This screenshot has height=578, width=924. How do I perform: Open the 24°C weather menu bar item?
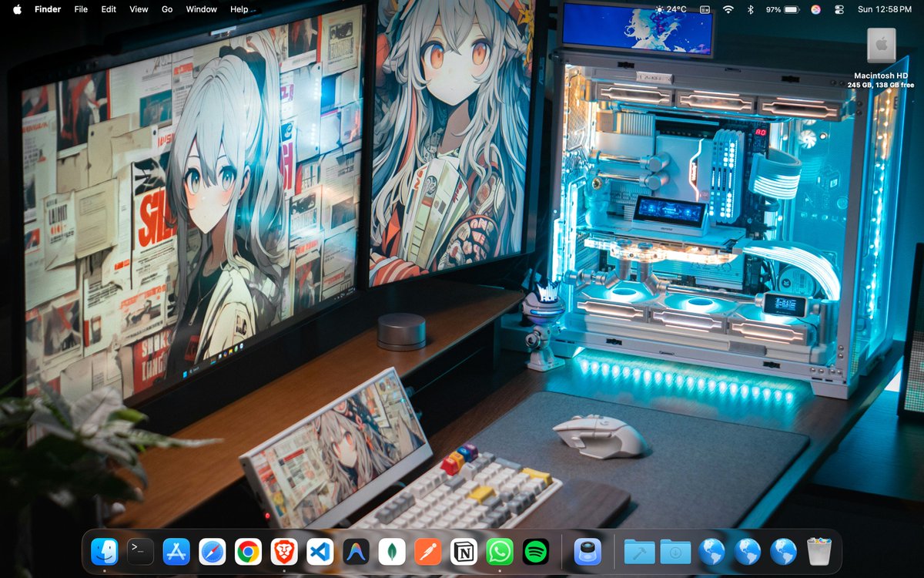coord(670,9)
